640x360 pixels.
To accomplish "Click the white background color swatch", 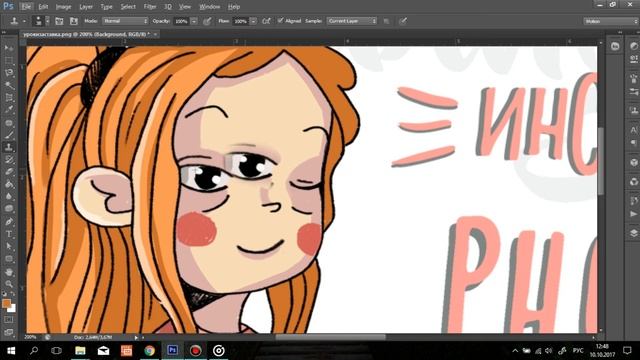I will (12, 309).
